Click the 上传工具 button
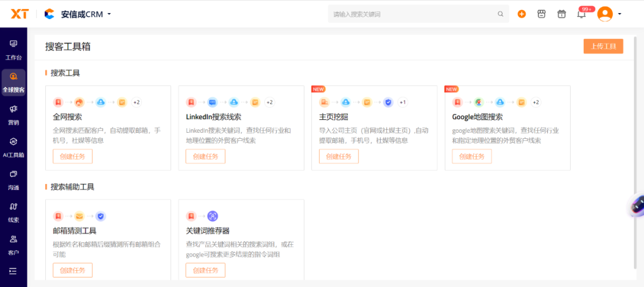Image resolution: width=644 pixels, height=287 pixels. (x=603, y=46)
